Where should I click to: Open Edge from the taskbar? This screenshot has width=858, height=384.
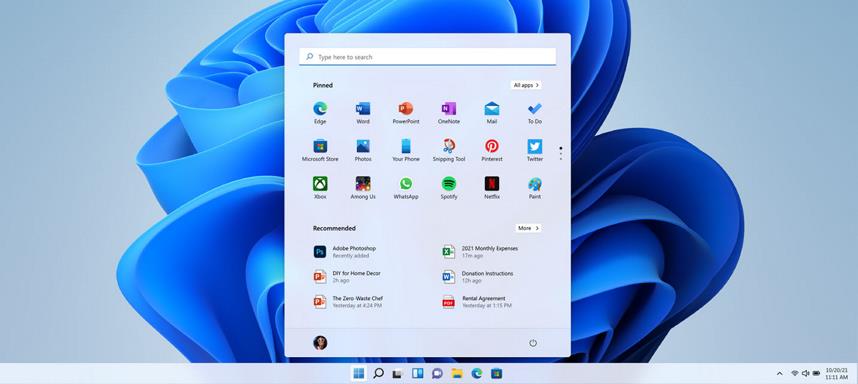click(477, 374)
